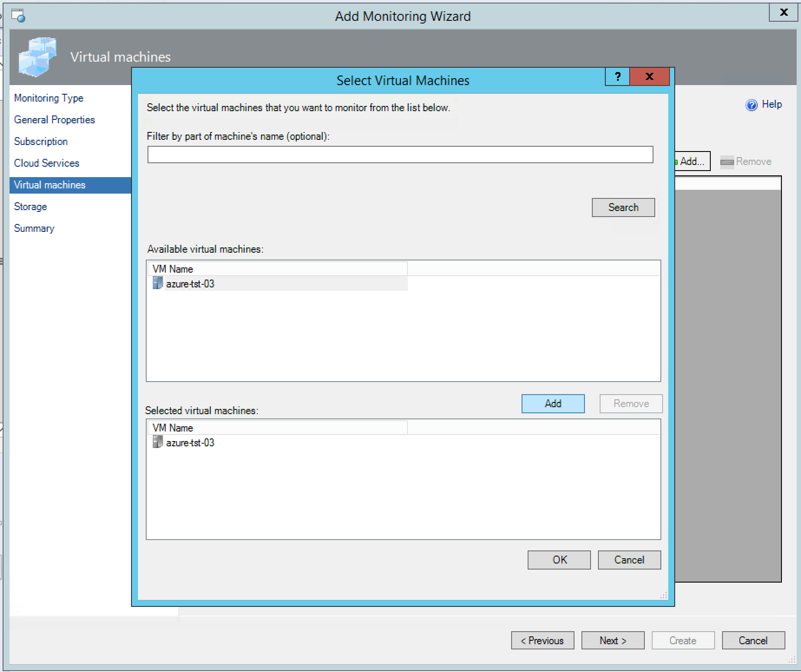
Task: Click server icon of azure-tst-03 in Selected list
Action: 158,442
